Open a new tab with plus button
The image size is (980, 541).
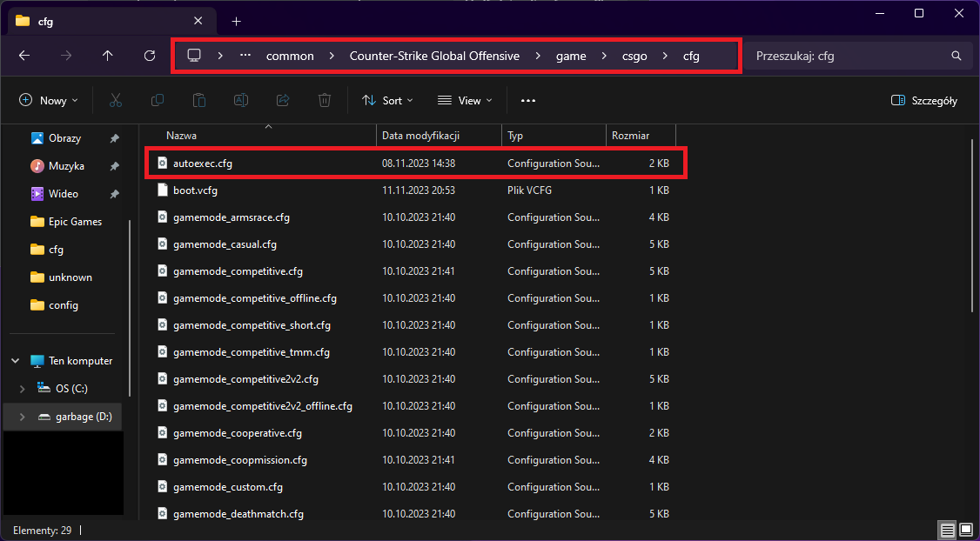[236, 21]
